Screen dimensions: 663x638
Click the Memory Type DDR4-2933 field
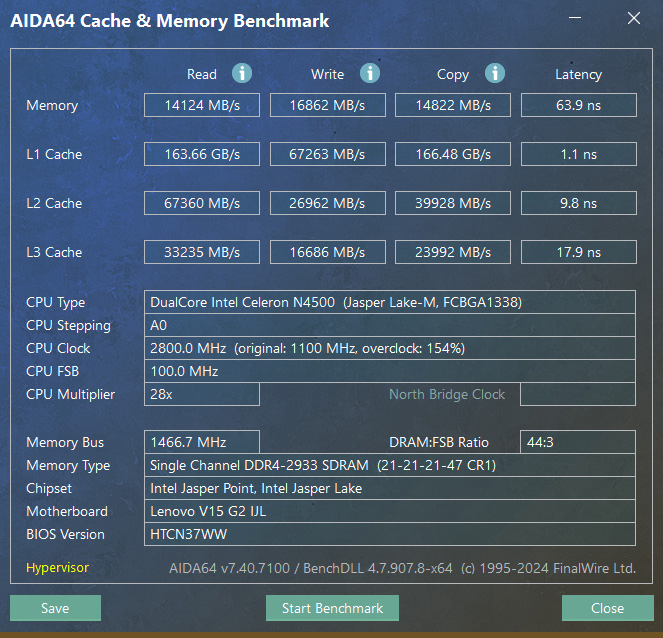click(390, 465)
